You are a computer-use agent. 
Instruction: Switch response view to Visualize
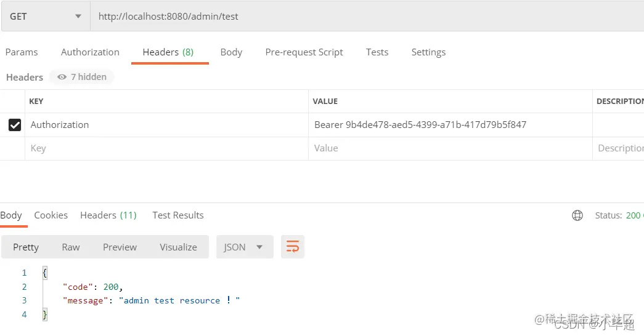coord(178,247)
